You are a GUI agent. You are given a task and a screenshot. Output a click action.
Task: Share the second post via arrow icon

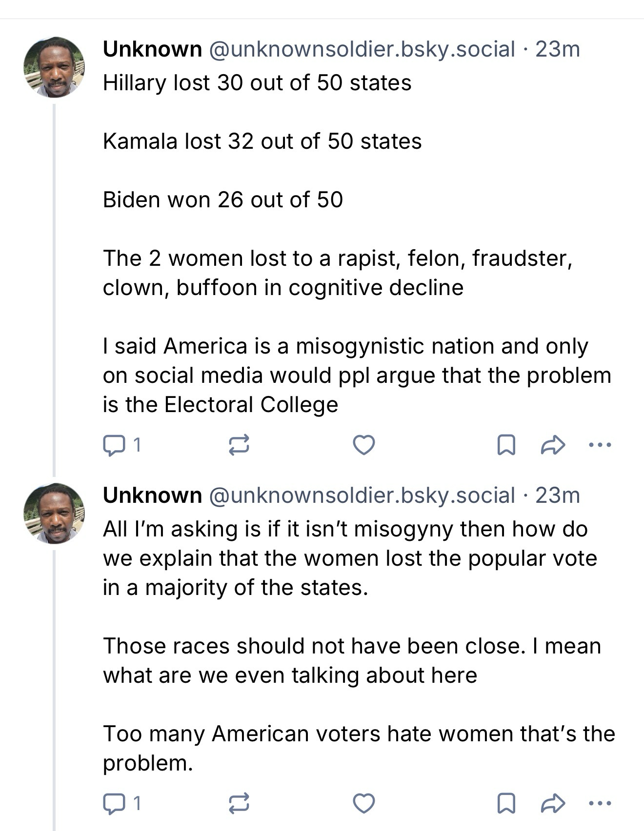point(553,803)
